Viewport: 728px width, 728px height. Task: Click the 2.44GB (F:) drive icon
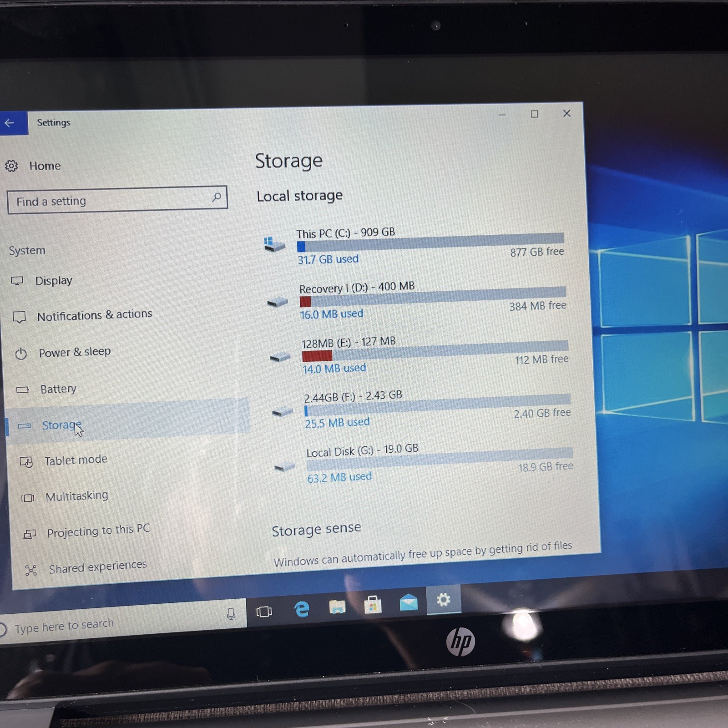(282, 412)
